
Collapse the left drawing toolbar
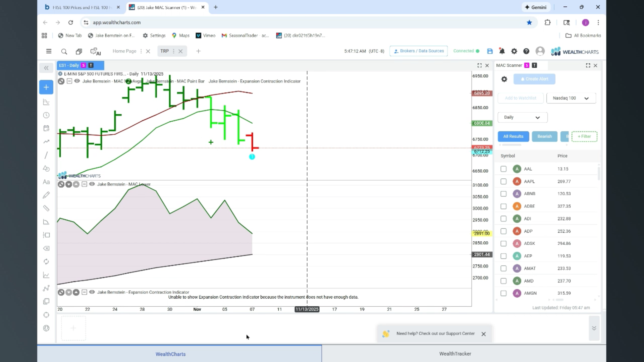click(x=46, y=68)
